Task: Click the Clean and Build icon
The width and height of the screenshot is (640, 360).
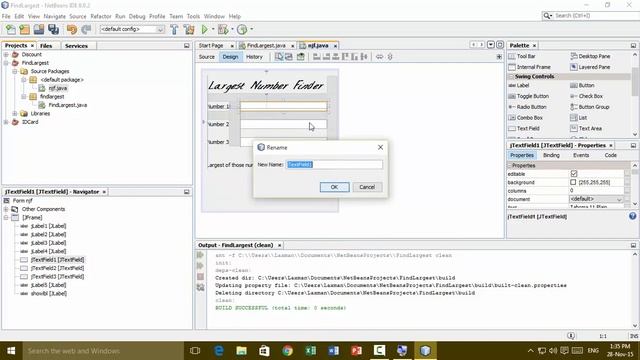Action: point(189,29)
